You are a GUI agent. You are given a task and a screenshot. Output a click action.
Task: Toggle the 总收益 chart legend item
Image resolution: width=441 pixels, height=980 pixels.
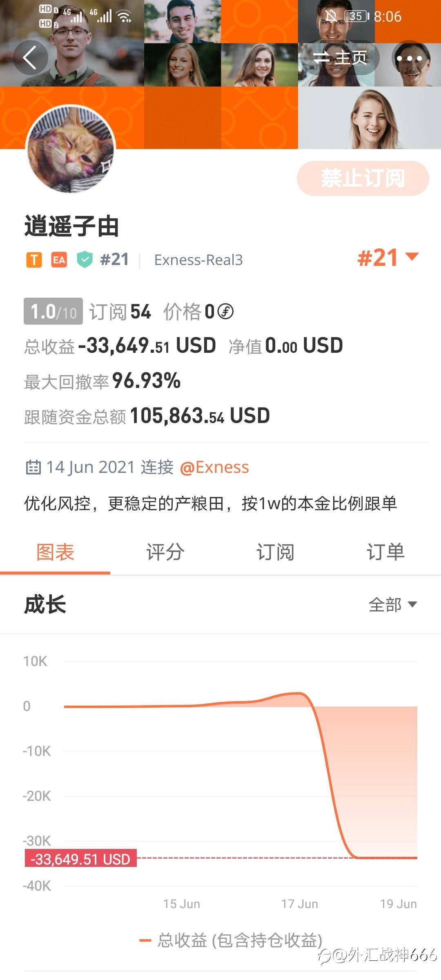point(231,940)
